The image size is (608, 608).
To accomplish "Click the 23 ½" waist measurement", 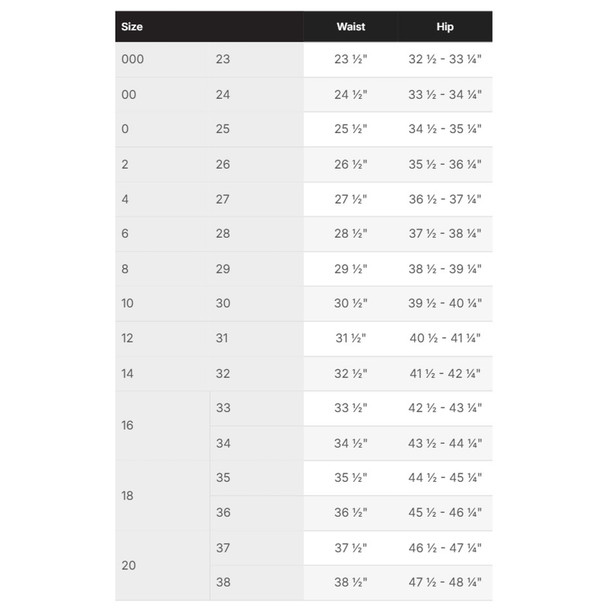I will point(350,60).
